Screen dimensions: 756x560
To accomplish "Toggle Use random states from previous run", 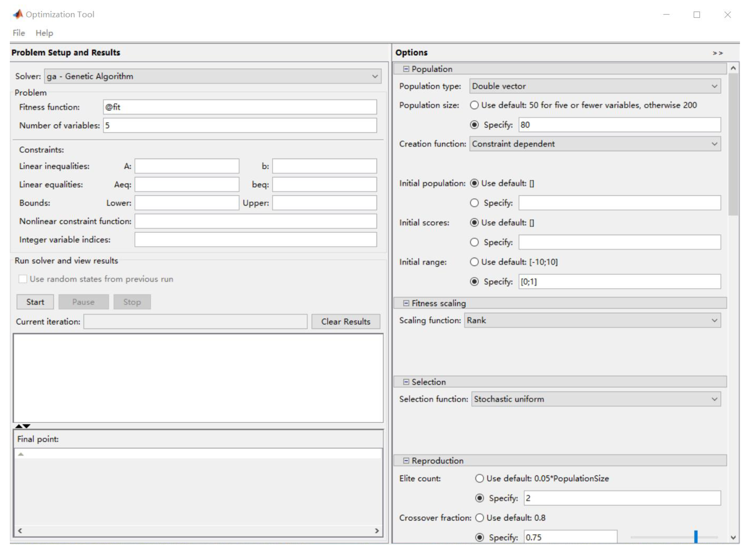I will 23,279.
